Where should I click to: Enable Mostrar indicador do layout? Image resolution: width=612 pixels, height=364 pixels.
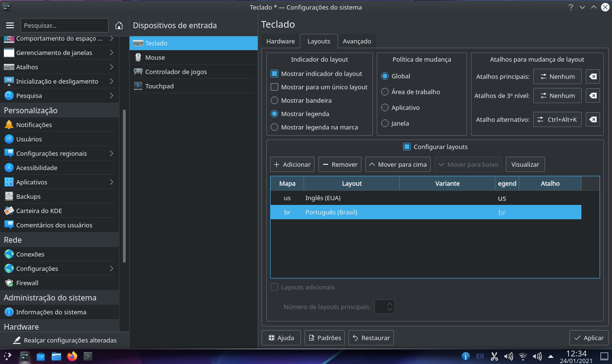click(x=274, y=74)
